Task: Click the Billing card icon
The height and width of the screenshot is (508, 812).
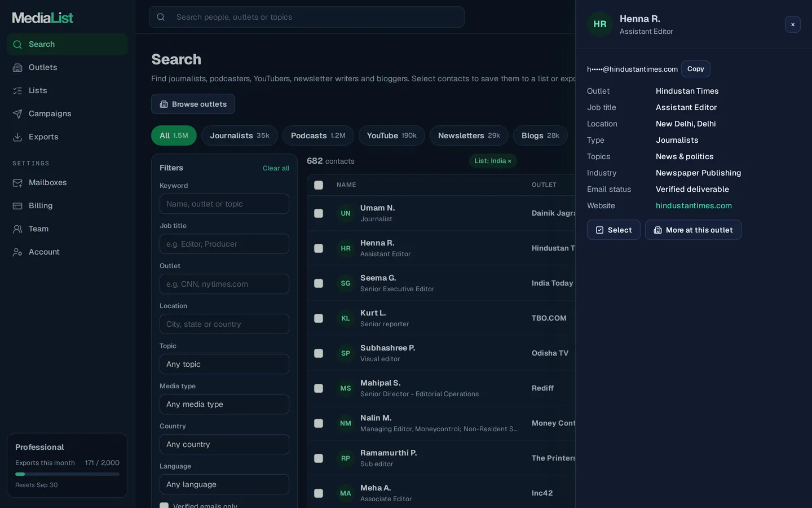Action: pos(17,206)
